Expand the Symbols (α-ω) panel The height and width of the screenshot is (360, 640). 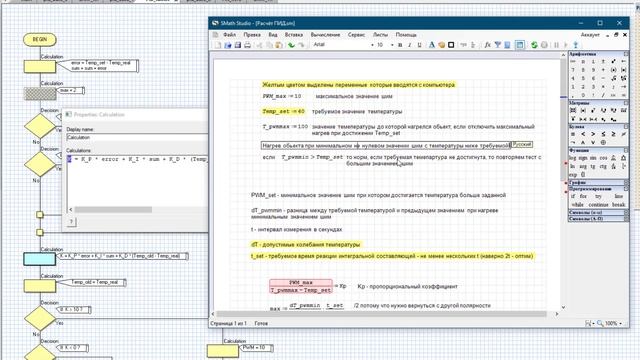626,213
